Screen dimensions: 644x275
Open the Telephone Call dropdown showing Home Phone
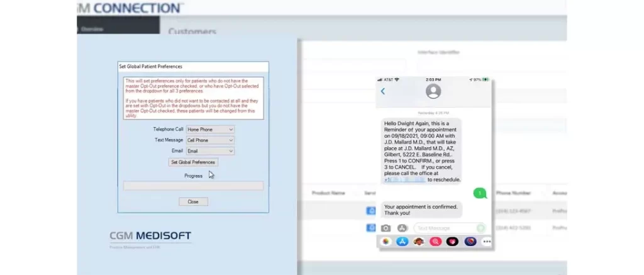click(210, 130)
